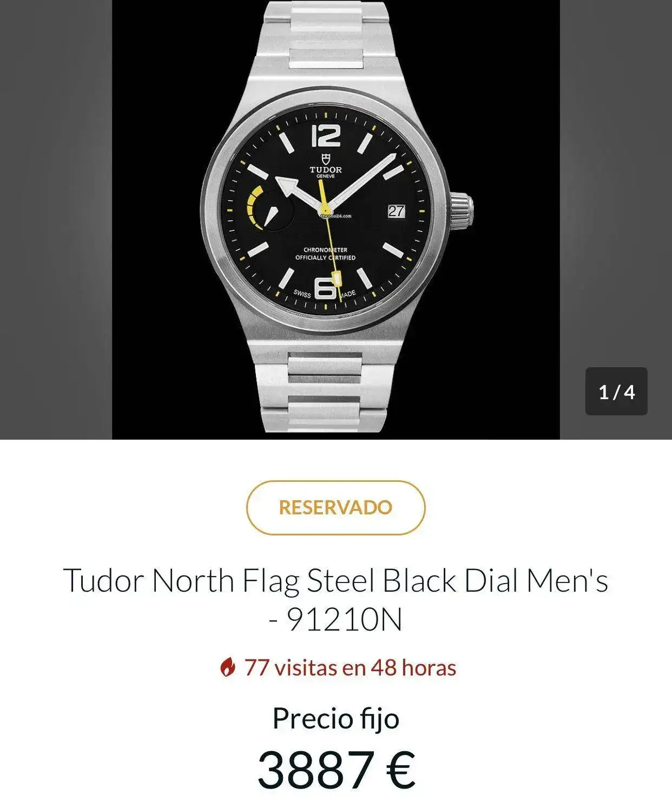Click the yellow power reserve indicator
Image resolution: width=672 pixels, height=808 pixels.
coord(253,208)
